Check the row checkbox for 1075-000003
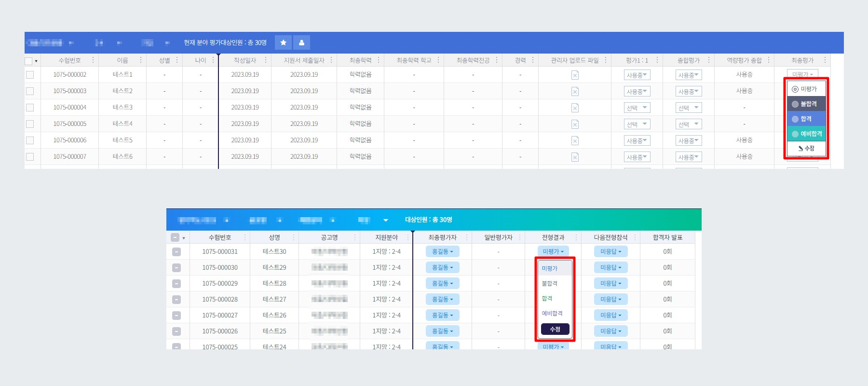 click(x=30, y=91)
